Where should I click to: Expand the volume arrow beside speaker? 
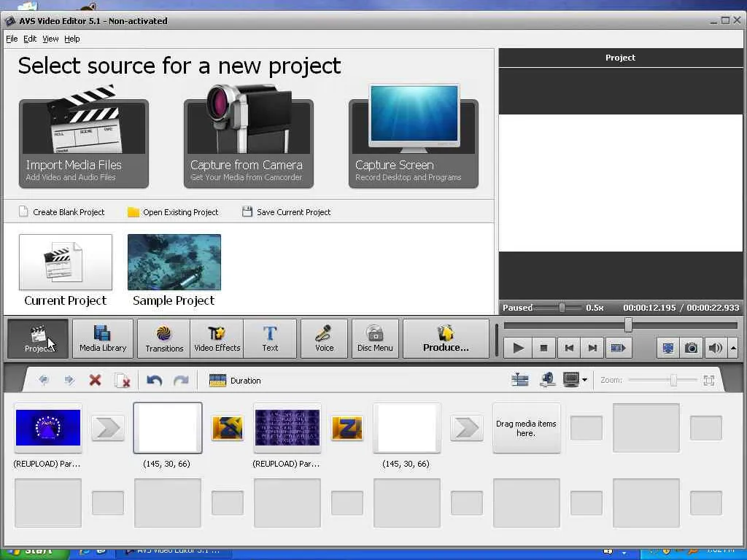pos(733,348)
